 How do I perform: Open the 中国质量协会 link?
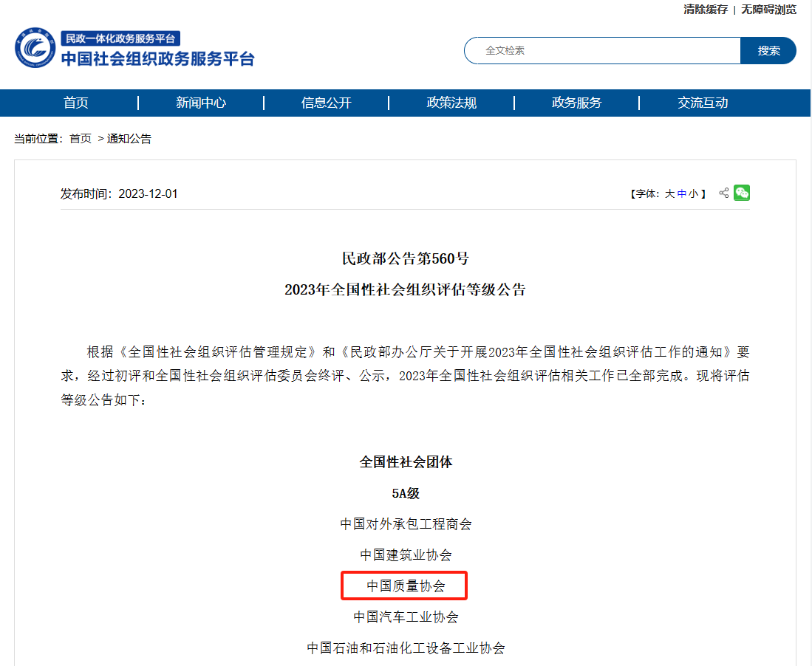(406, 586)
